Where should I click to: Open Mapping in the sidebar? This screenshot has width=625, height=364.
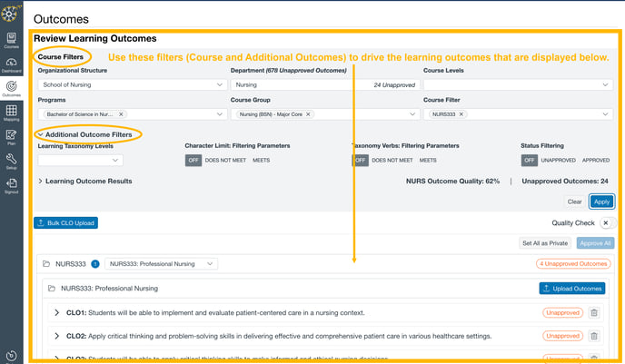pyautogui.click(x=11, y=113)
